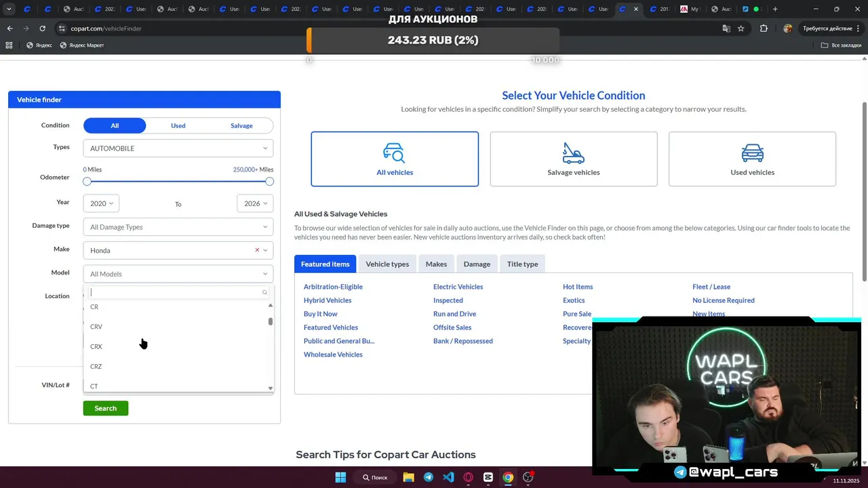Open the 2026 end year dropdown

coord(255,203)
